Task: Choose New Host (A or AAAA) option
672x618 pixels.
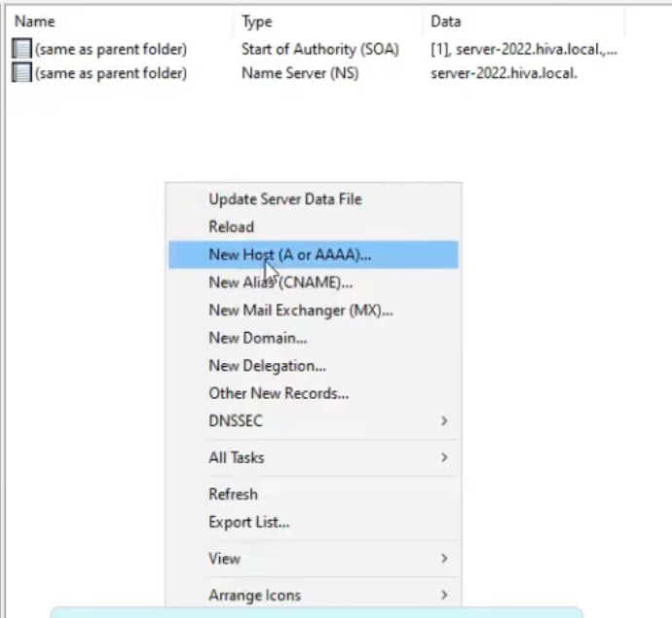Action: [314, 255]
